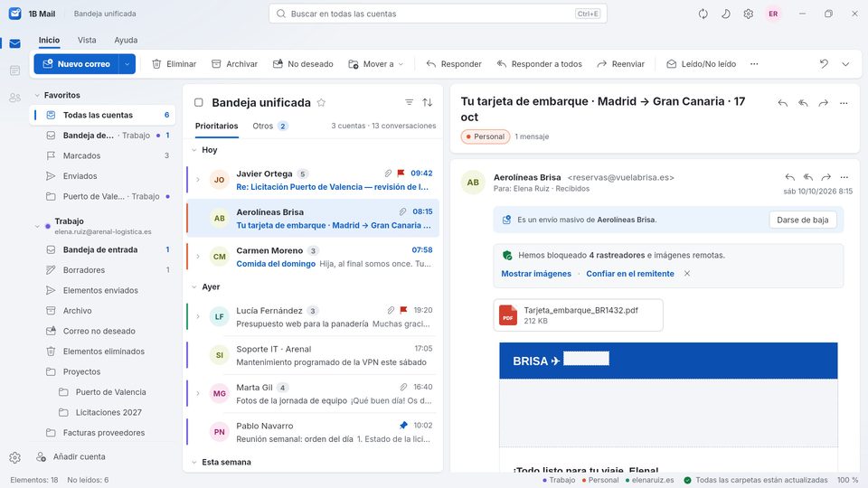
Task: Click the Nuevo correo button
Action: tap(76, 64)
